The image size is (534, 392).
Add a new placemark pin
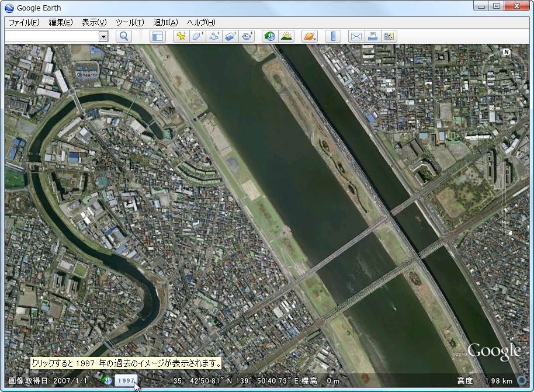pyautogui.click(x=182, y=36)
